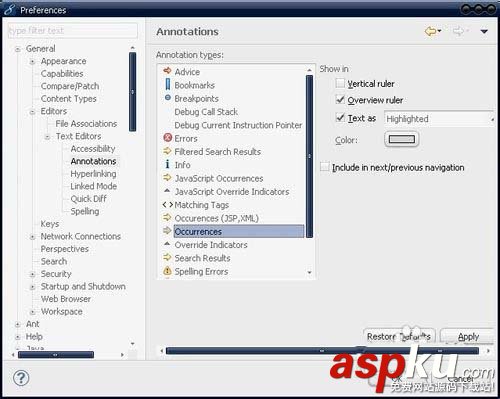The width and height of the screenshot is (500, 399).
Task: Expand the Appearance tree node
Action: 33,62
